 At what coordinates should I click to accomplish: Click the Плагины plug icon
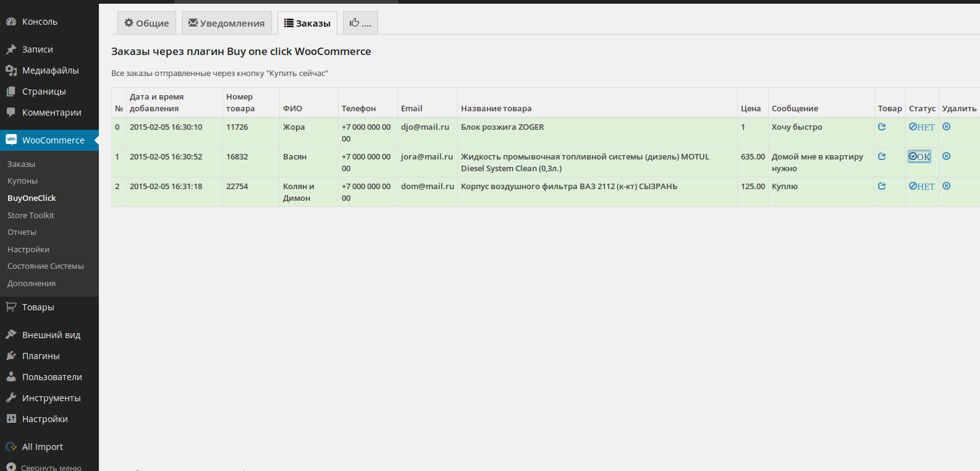pyautogui.click(x=11, y=356)
